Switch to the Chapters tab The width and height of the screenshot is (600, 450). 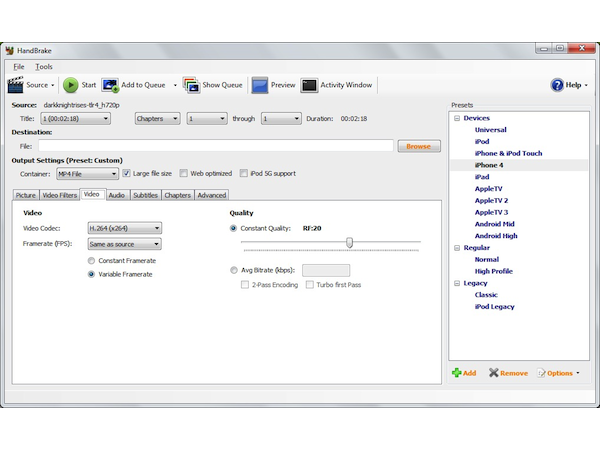[x=178, y=195]
